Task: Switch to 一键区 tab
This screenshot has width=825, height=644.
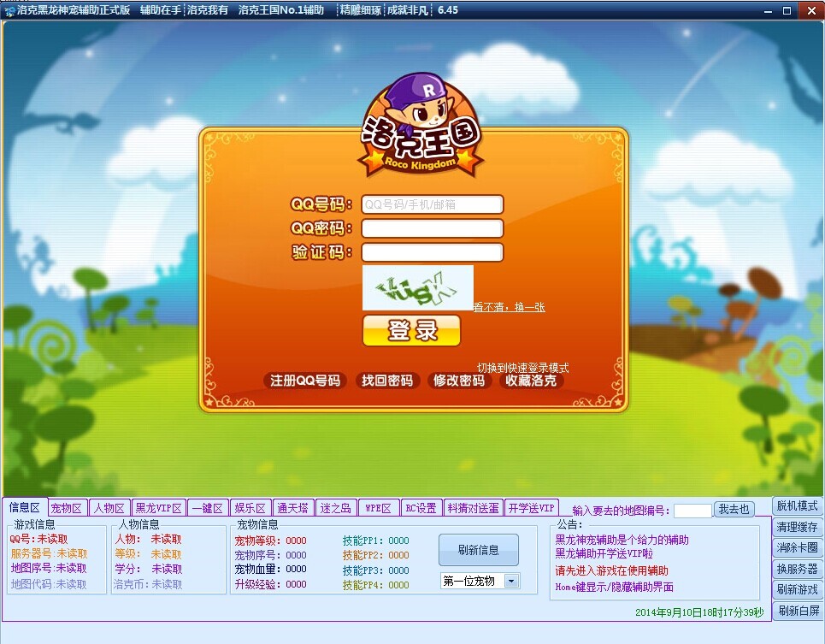Action: 207,508
